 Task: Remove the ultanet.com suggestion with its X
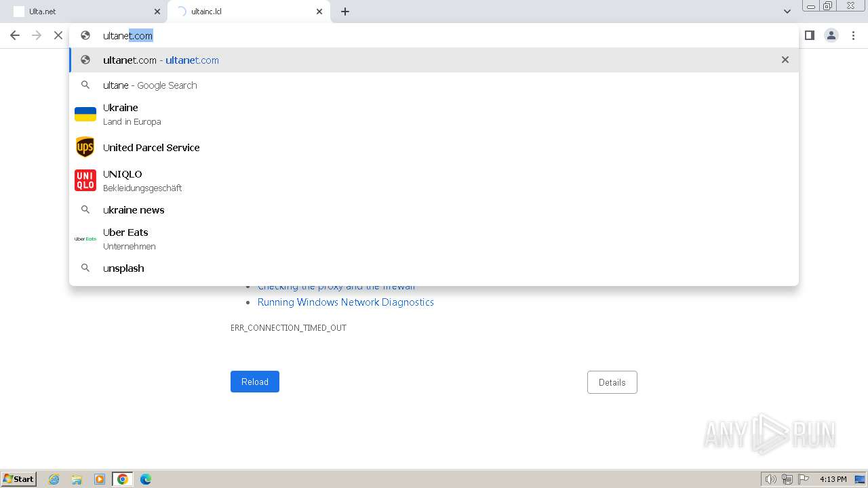pos(785,60)
